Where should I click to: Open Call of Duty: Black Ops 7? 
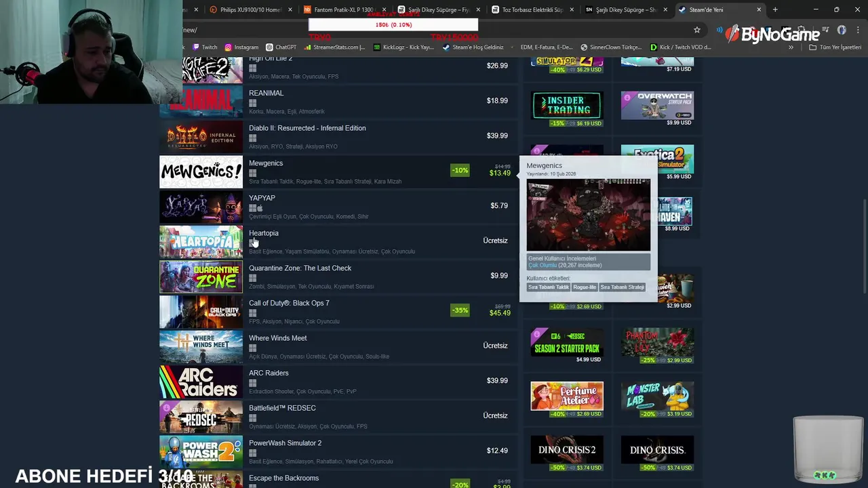click(x=338, y=311)
